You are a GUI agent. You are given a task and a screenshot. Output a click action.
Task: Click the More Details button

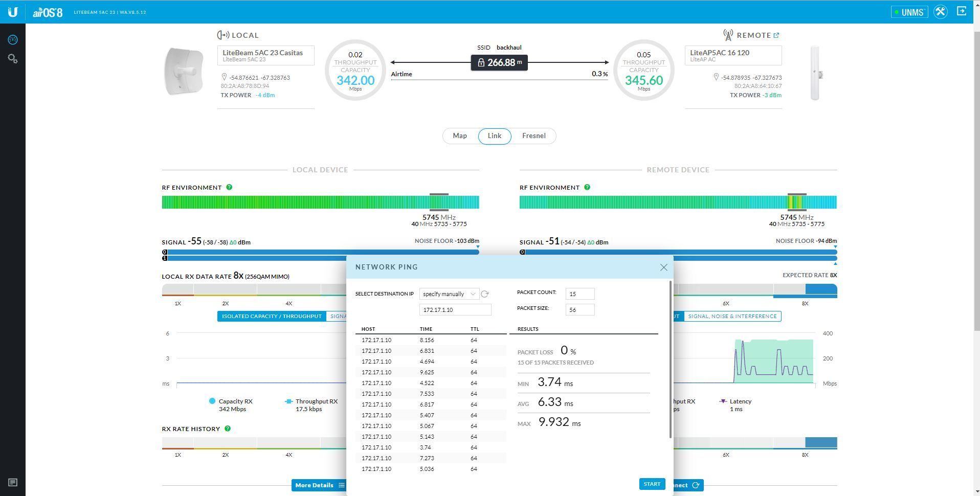point(319,485)
